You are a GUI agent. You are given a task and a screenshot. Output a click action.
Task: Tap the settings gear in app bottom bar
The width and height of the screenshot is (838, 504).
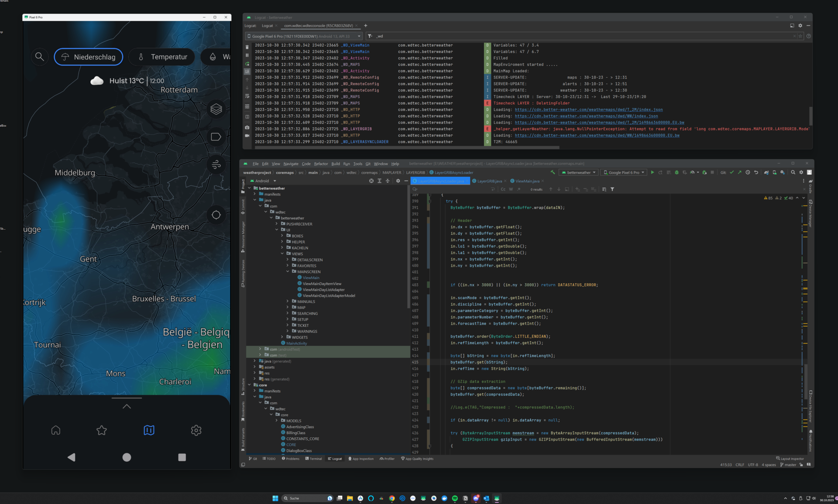click(196, 430)
